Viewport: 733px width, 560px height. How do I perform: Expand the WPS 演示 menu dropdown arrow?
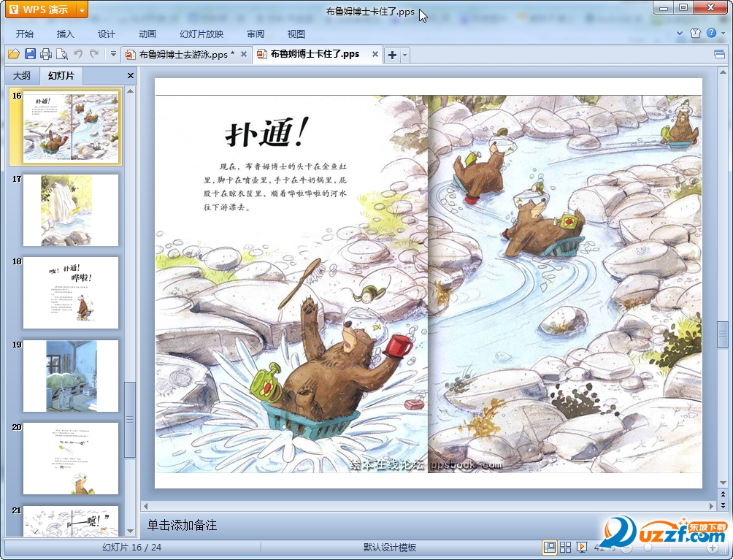82,9
